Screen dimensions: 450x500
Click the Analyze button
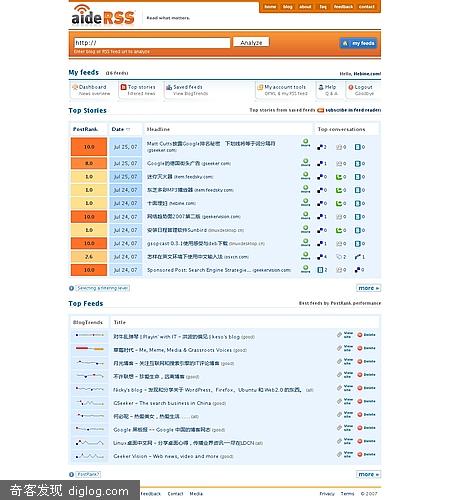251,42
